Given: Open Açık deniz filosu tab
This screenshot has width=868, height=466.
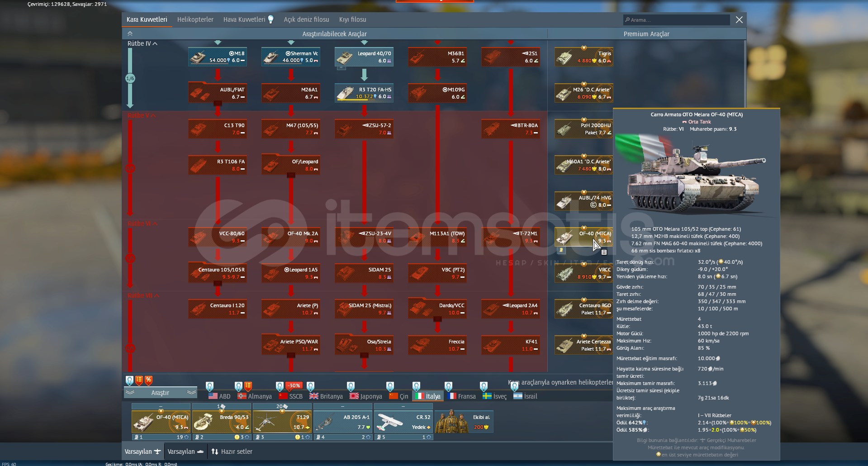Looking at the screenshot, I should tap(306, 19).
